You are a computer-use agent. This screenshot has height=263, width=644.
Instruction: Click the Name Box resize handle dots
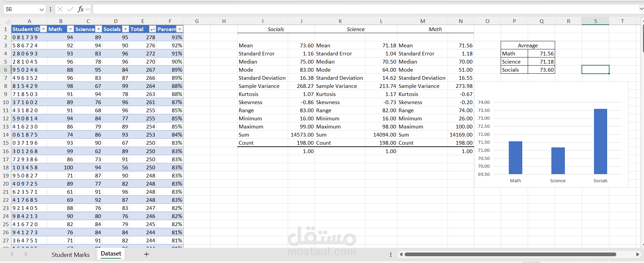click(50, 9)
